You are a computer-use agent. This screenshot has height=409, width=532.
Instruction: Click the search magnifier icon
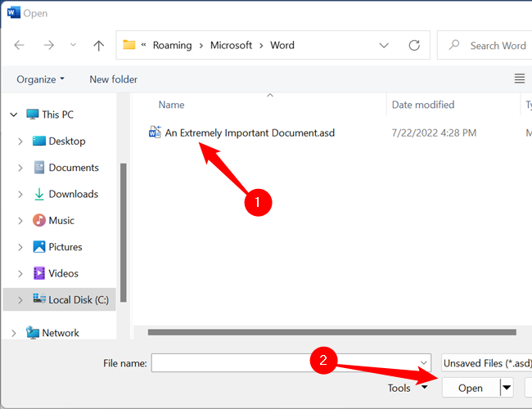coord(454,45)
